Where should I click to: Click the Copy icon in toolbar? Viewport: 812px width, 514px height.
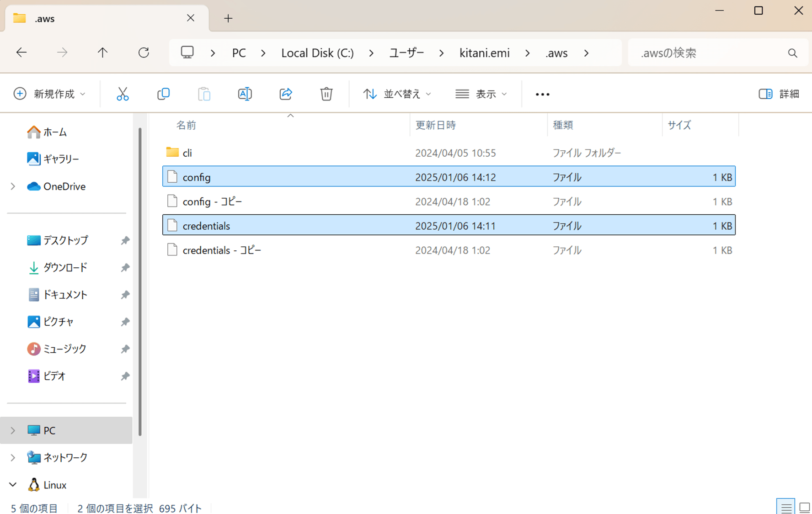[x=163, y=94]
